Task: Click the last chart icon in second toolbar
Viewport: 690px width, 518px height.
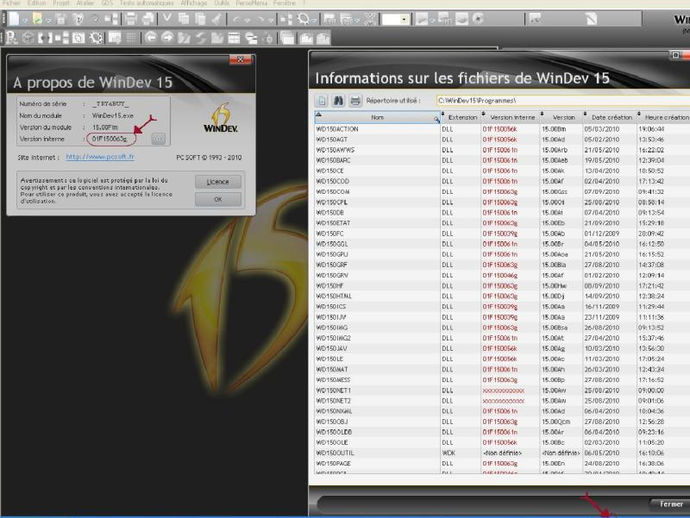Action: click(x=323, y=38)
